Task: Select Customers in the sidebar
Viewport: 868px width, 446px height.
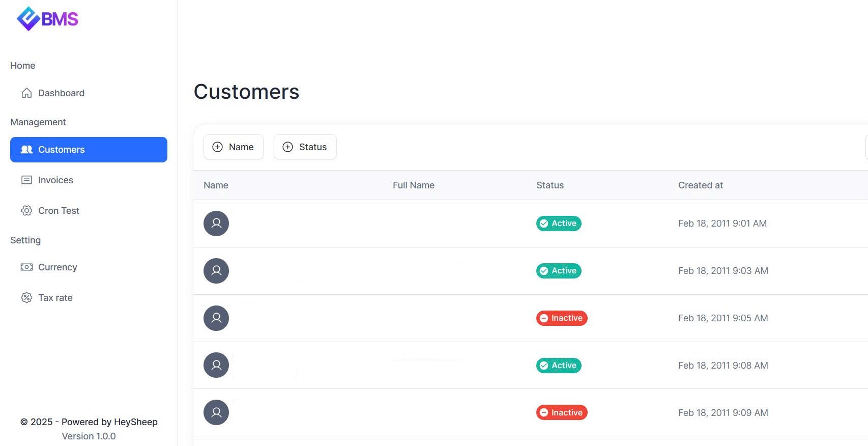Action: tap(89, 150)
